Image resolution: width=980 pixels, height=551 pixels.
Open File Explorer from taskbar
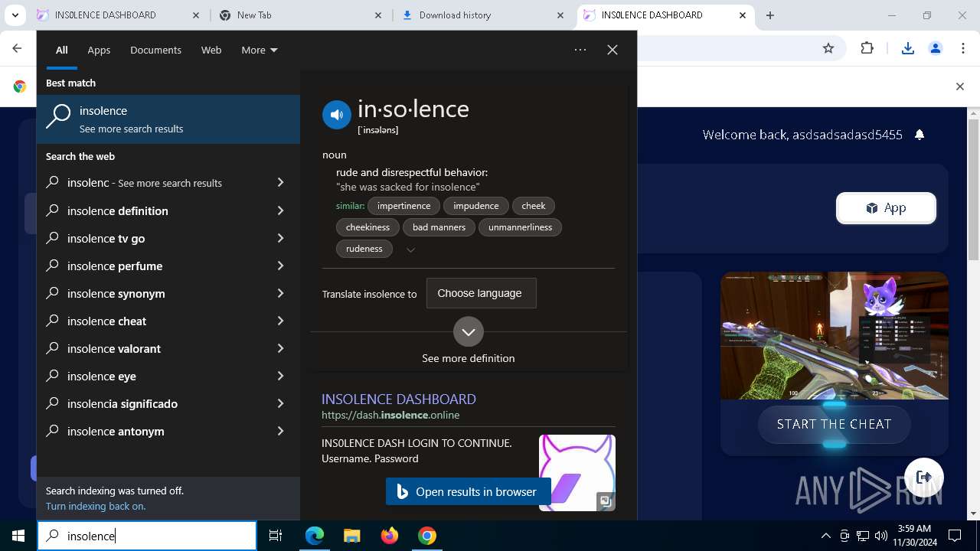pyautogui.click(x=351, y=536)
